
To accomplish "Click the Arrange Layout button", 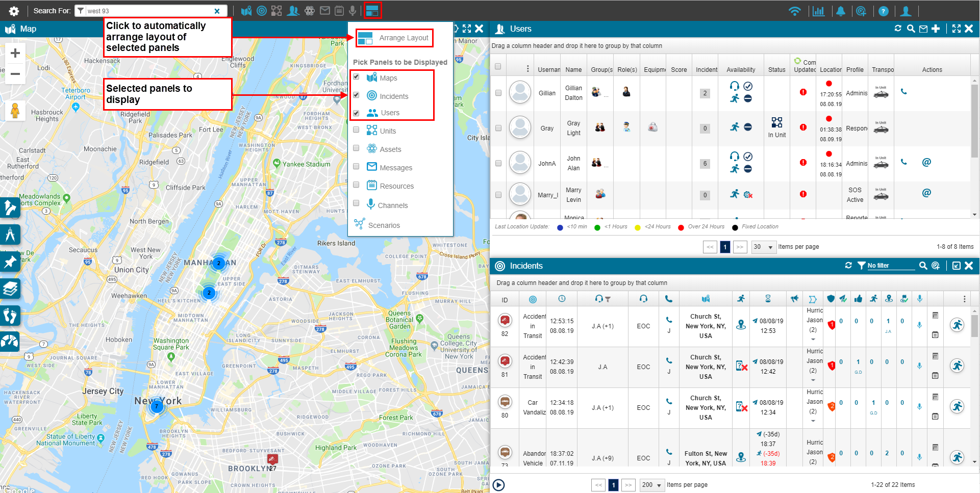I will pos(394,38).
